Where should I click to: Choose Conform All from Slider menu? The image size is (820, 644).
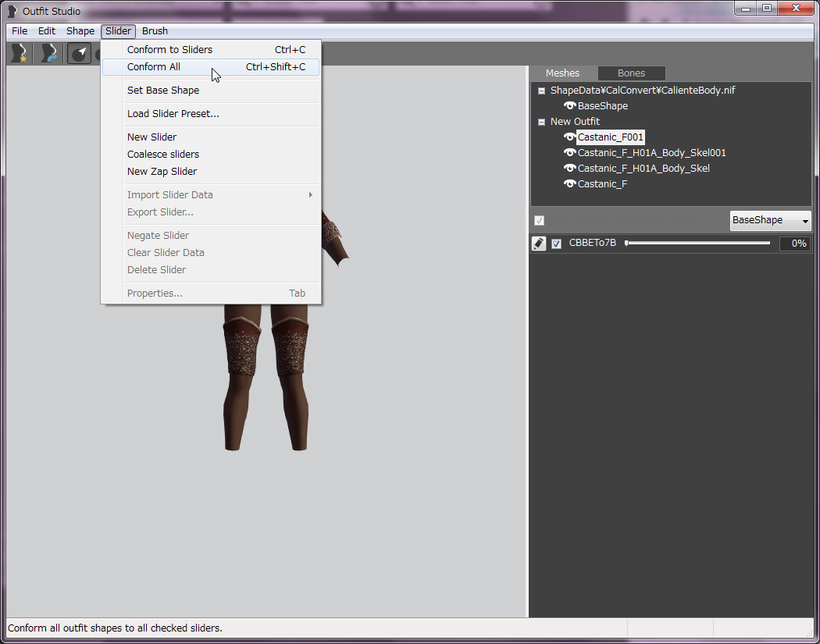(x=154, y=67)
